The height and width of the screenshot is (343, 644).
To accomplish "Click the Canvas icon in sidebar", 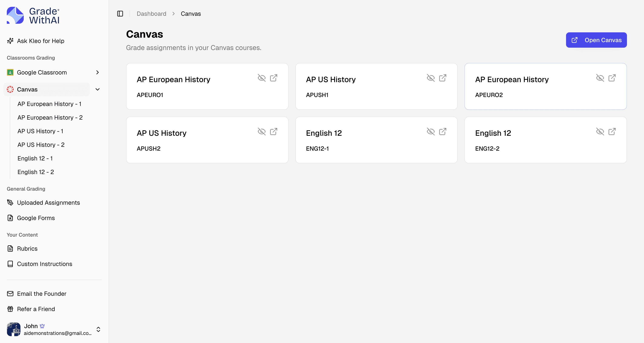I will [10, 89].
